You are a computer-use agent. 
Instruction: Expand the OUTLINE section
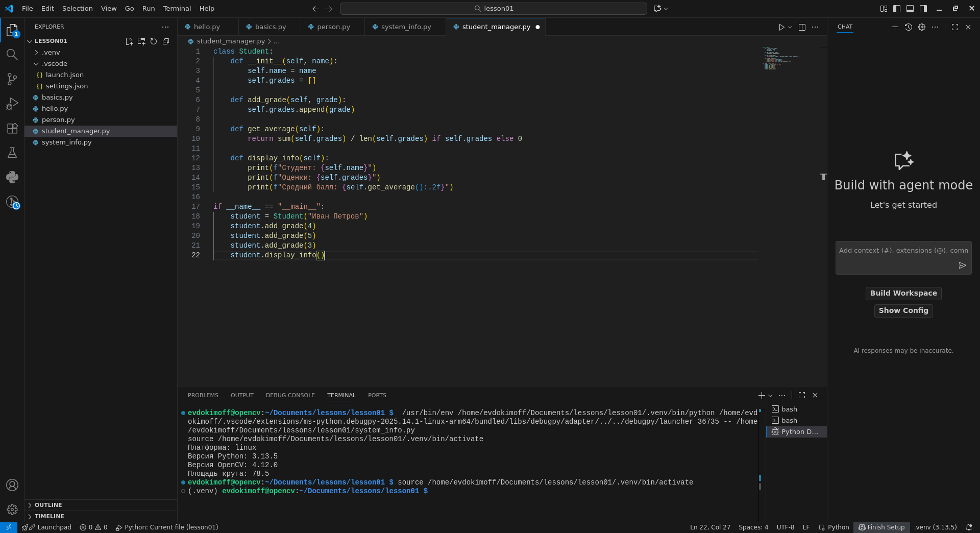(48, 505)
